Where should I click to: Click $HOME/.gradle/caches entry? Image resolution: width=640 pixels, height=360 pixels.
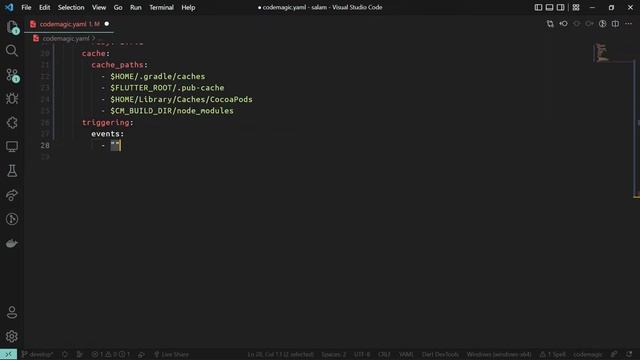[x=158, y=76]
